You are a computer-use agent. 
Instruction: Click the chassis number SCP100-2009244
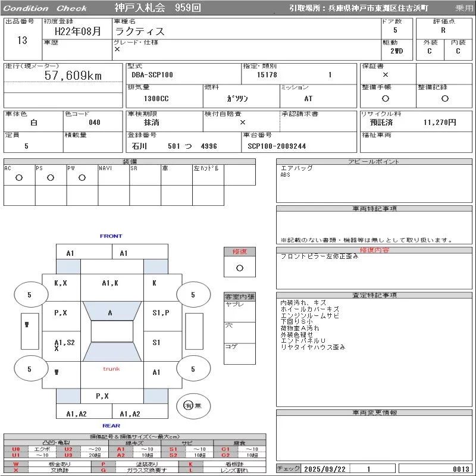click(x=277, y=146)
